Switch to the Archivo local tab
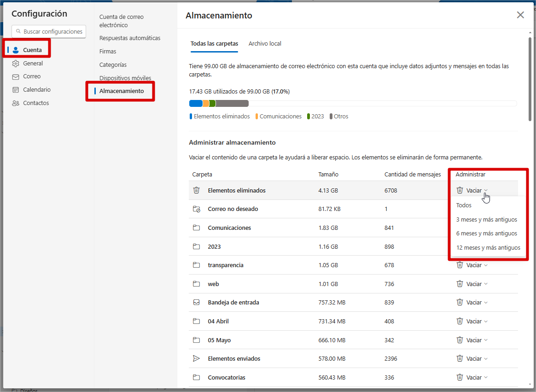 click(x=265, y=44)
